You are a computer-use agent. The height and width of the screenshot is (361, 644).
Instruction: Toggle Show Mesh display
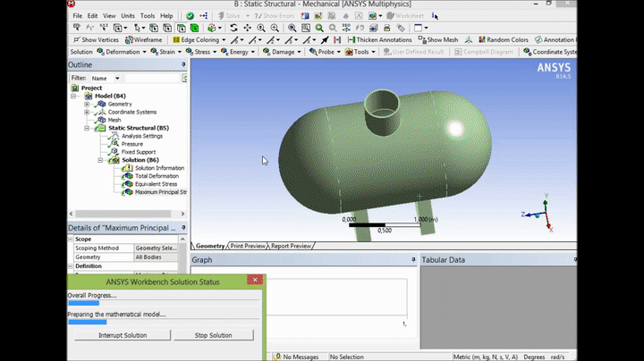click(437, 40)
